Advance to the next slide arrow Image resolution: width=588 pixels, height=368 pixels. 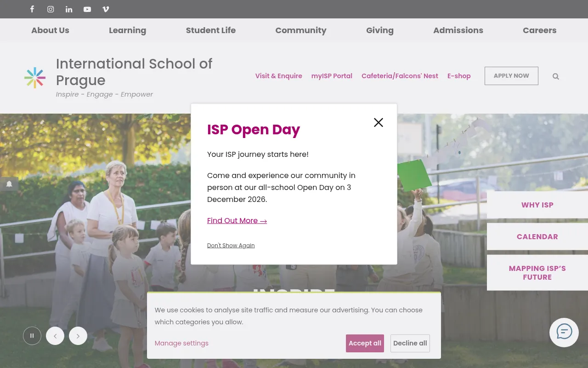click(x=78, y=336)
